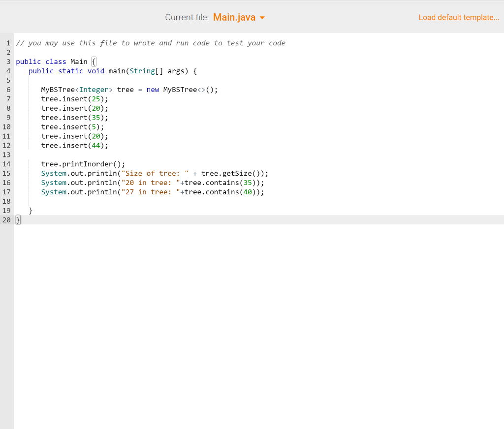Click the tree.insert(25); line
The image size is (504, 429).
75,99
